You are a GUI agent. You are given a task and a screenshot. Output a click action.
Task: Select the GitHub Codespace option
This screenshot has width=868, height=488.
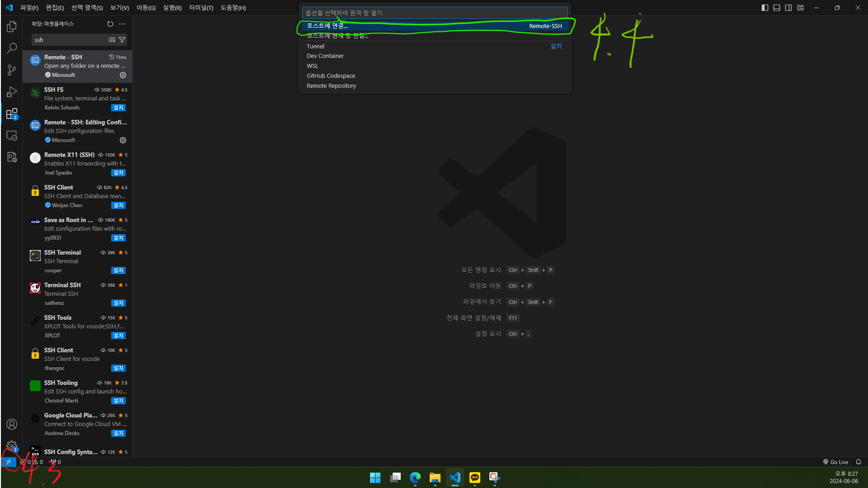pyautogui.click(x=435, y=76)
